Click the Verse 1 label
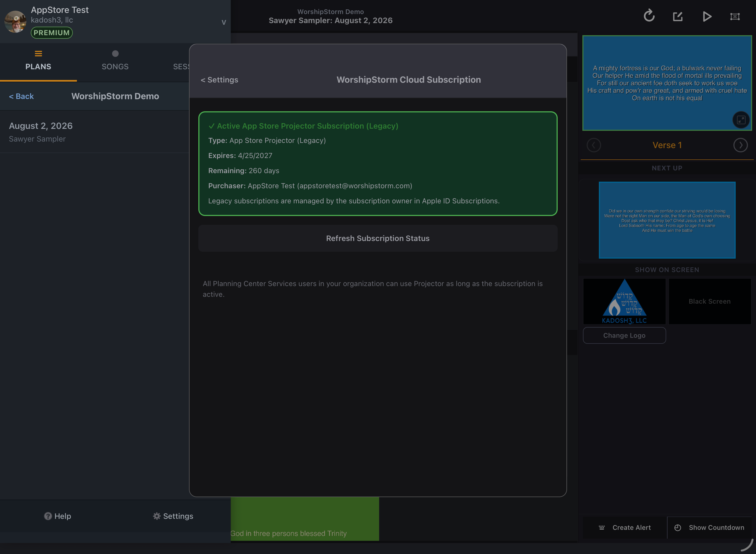Screen dimensions: 756x554 [667, 145]
